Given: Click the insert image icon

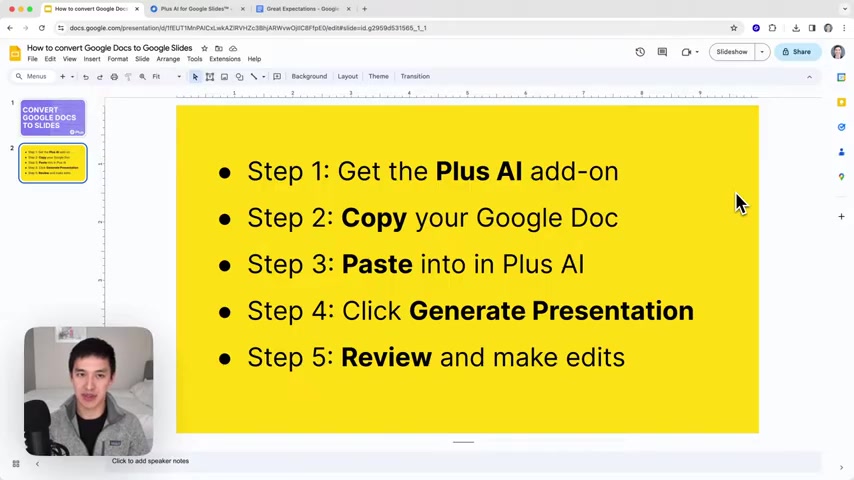Looking at the screenshot, I should [224, 77].
